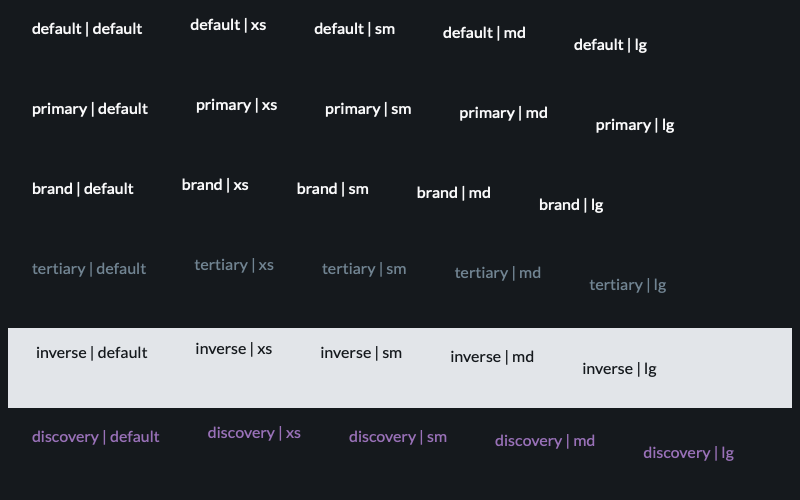Viewport: 800px width, 500px height.
Task: Click the 'inverse | lg' link
Action: click(x=619, y=369)
